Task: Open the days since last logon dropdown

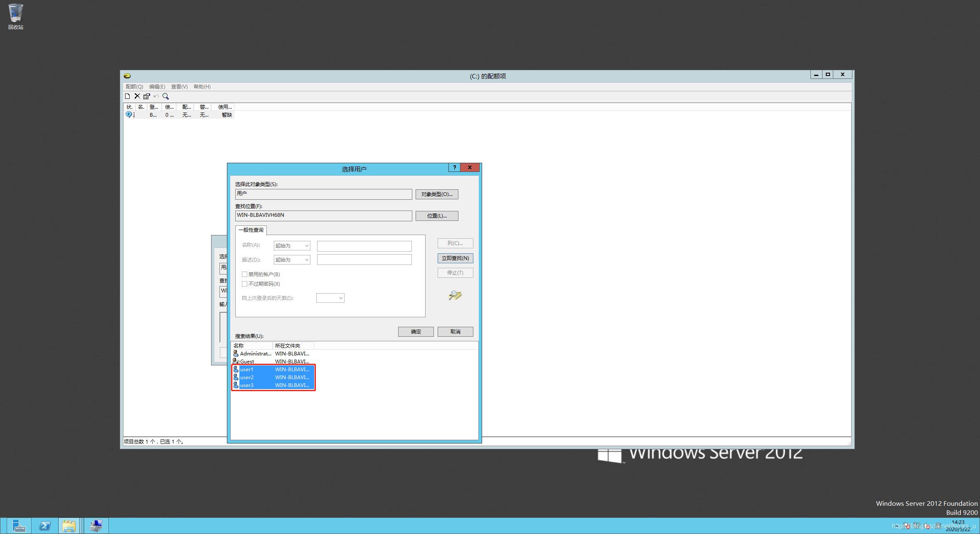Action: tap(330, 298)
